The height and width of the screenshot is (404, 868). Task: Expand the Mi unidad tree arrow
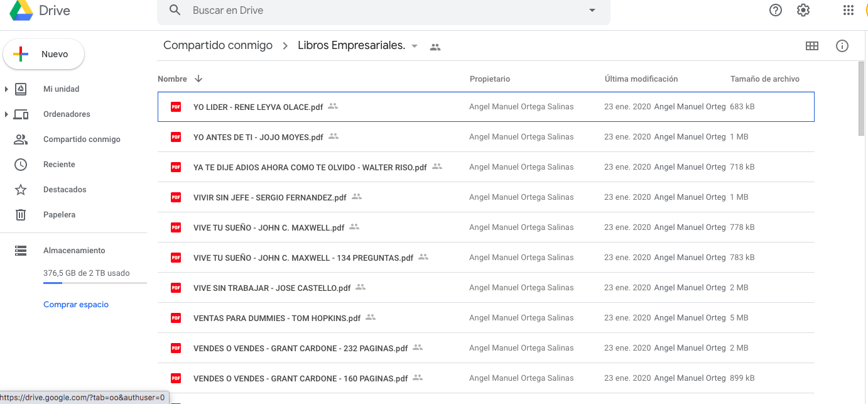6,89
